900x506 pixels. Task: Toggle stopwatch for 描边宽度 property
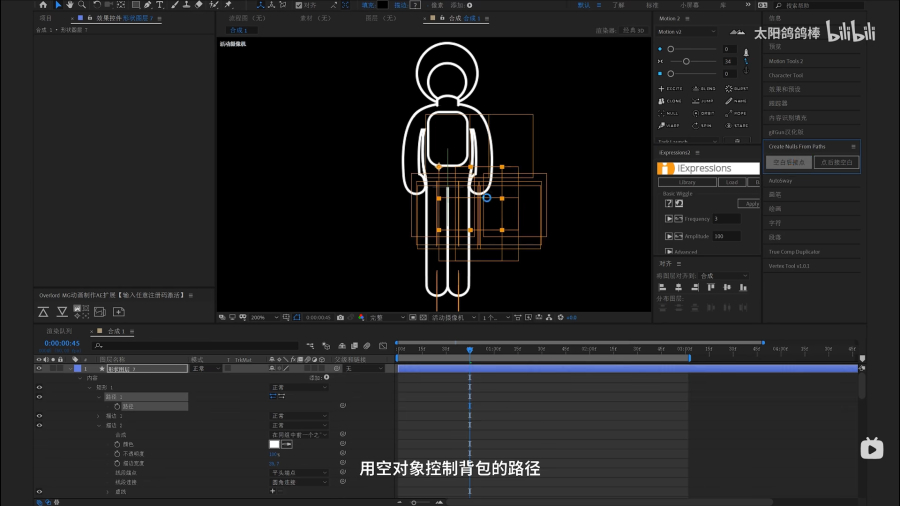[x=117, y=463]
